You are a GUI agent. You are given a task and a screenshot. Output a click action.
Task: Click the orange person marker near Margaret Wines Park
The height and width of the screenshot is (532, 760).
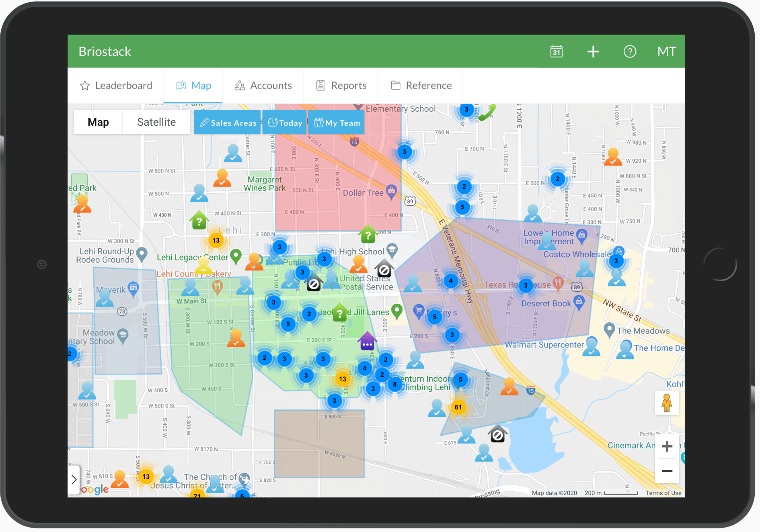(222, 178)
